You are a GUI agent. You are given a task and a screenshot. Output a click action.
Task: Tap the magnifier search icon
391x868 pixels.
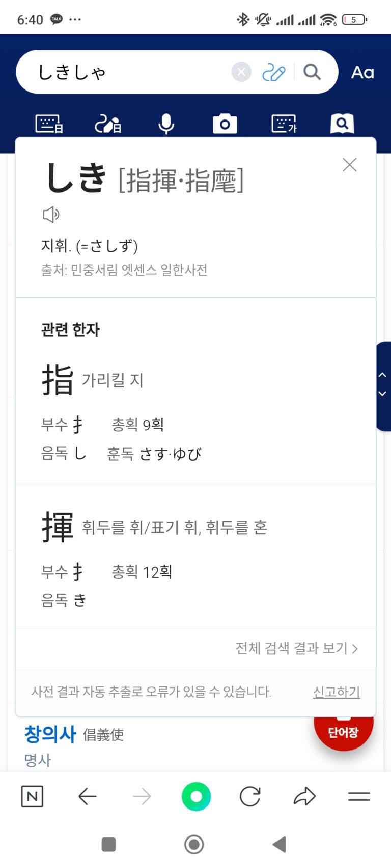[312, 72]
